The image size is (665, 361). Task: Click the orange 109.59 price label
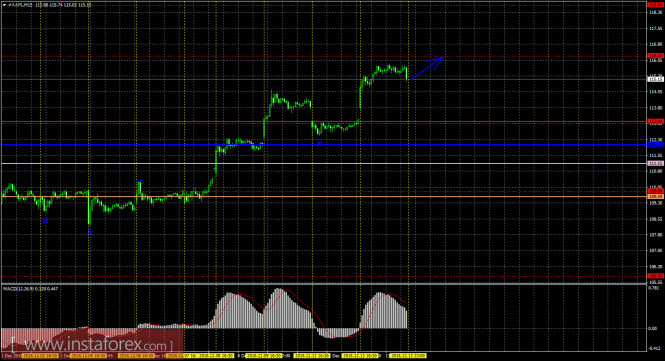[x=656, y=196]
